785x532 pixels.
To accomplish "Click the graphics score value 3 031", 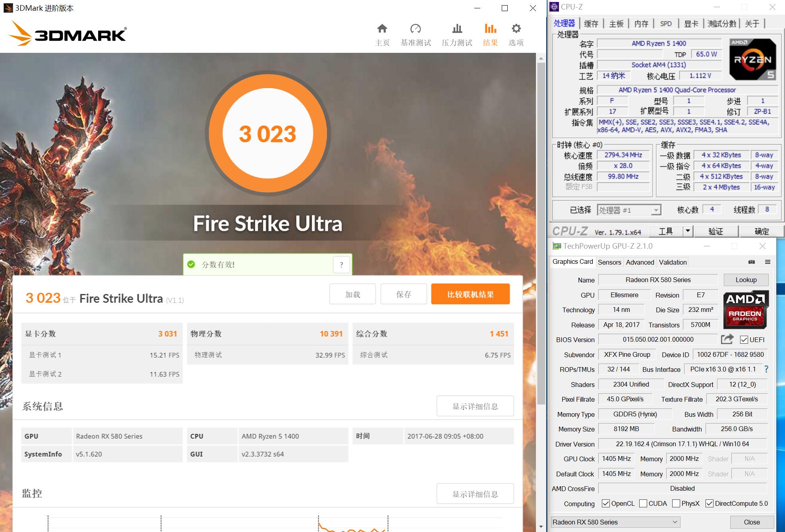I will click(x=167, y=334).
